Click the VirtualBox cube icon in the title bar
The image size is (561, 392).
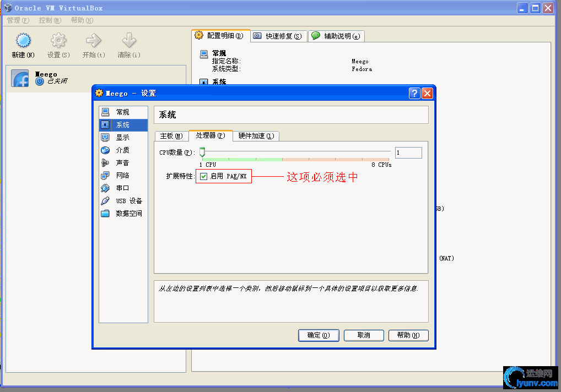8,8
